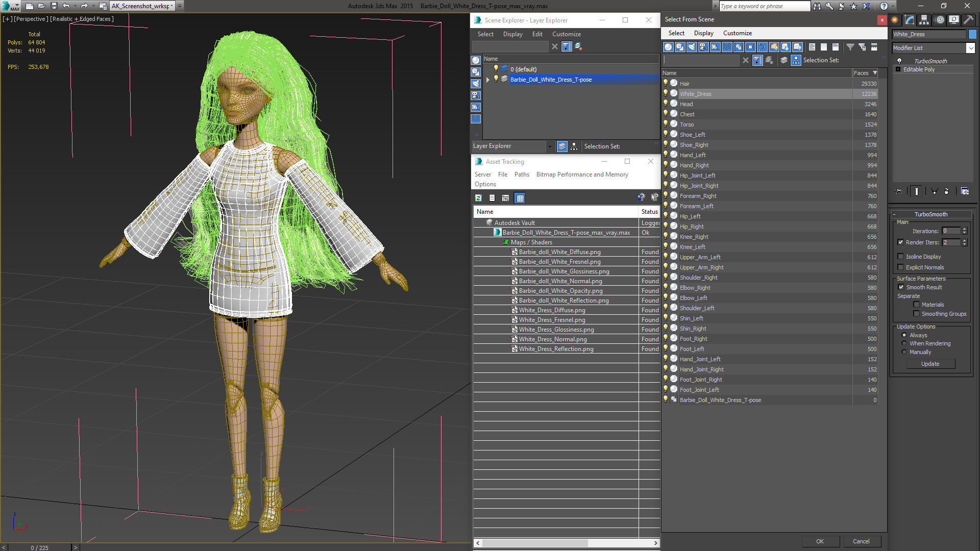Switch to the Modify panel tab icon
The image size is (980, 551).
(910, 20)
